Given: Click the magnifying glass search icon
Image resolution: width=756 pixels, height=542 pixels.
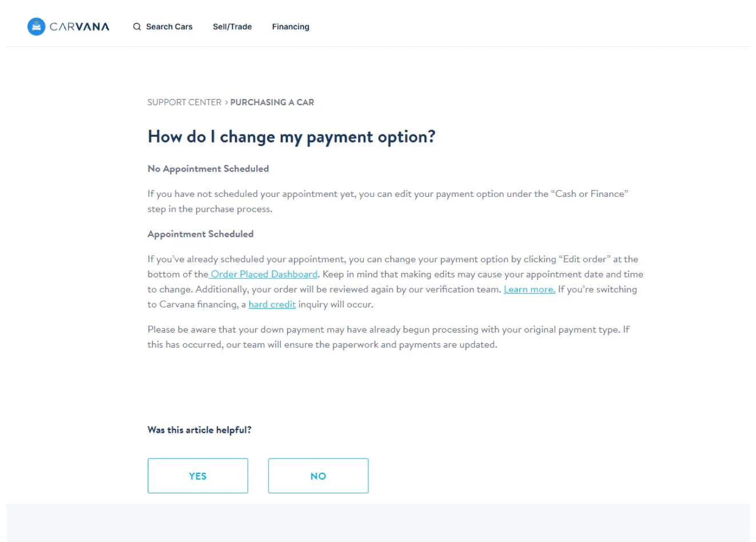Looking at the screenshot, I should [137, 26].
